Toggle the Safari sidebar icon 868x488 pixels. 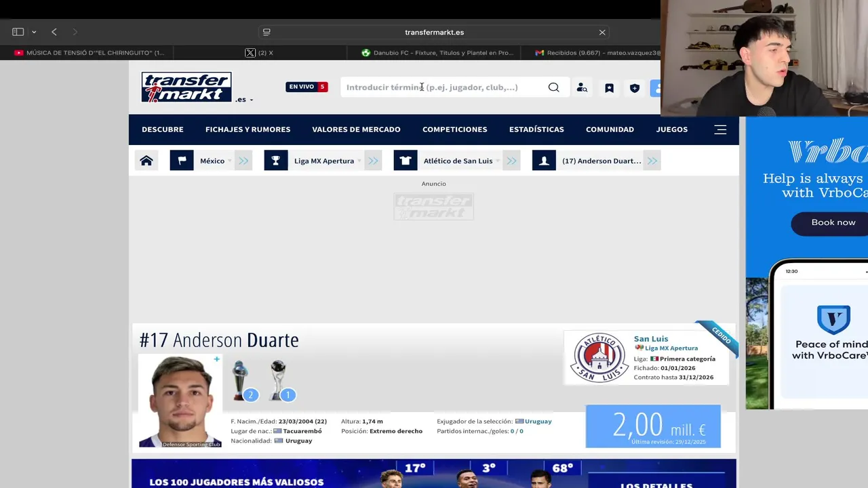[x=18, y=32]
